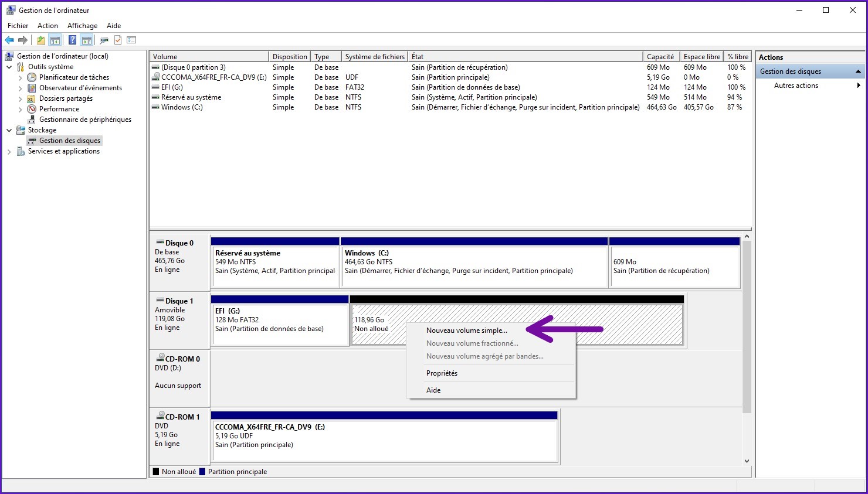
Task: Click the blue Partition principale legend swatch
Action: pos(202,472)
